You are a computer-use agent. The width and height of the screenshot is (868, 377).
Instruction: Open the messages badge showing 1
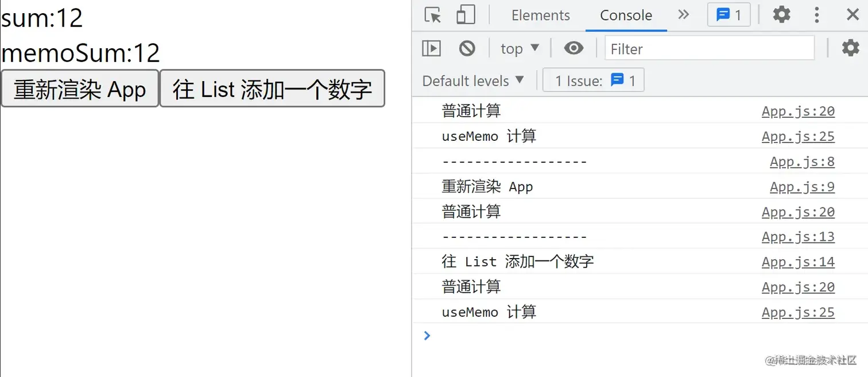click(729, 15)
